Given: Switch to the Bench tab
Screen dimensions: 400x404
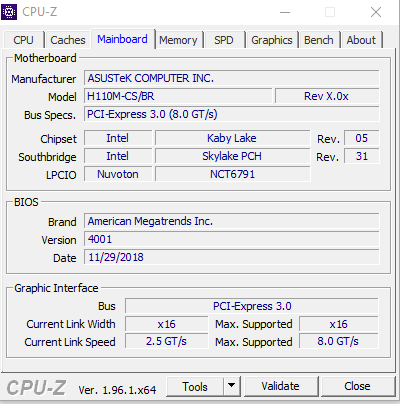Looking at the screenshot, I should point(319,40).
